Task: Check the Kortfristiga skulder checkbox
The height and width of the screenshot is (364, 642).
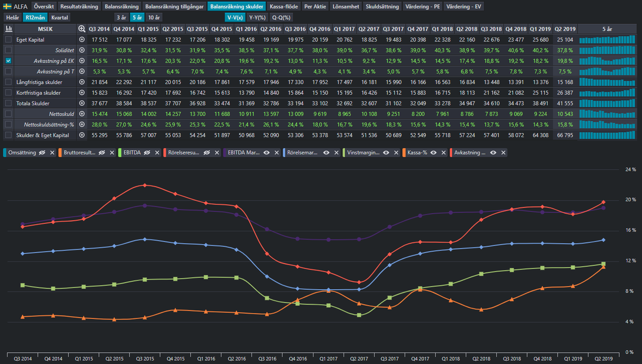Action: pyautogui.click(x=8, y=92)
